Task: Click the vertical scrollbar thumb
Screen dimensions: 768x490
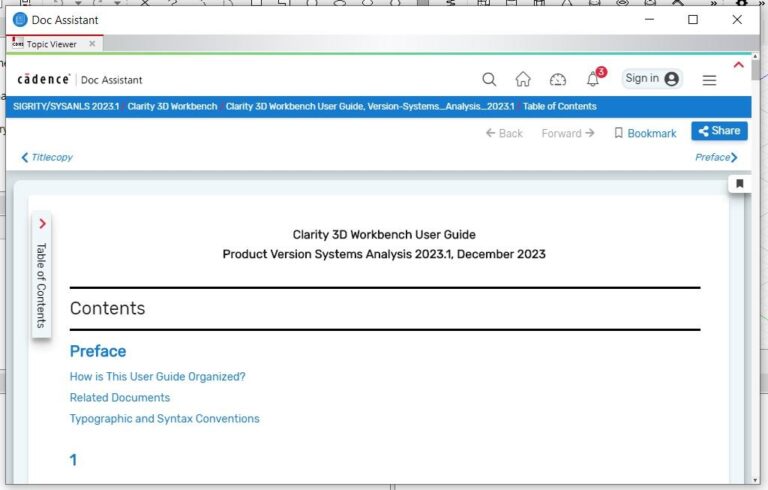Action: (x=756, y=71)
